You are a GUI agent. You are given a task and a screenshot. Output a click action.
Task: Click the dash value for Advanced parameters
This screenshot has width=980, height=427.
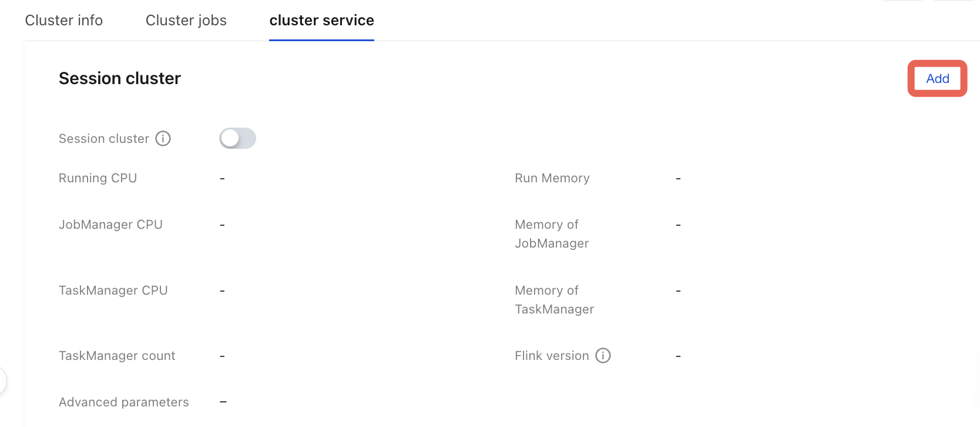coord(223,402)
